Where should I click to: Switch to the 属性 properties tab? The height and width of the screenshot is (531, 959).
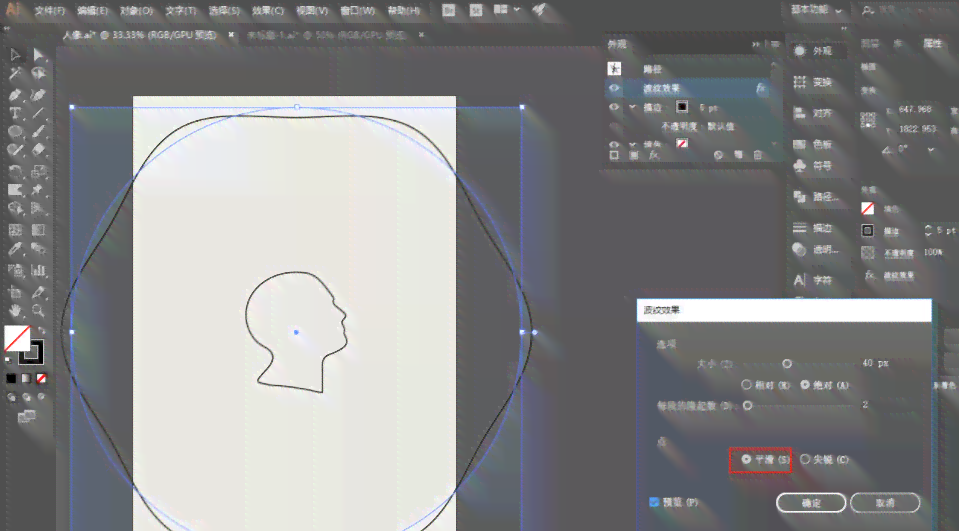tap(932, 43)
